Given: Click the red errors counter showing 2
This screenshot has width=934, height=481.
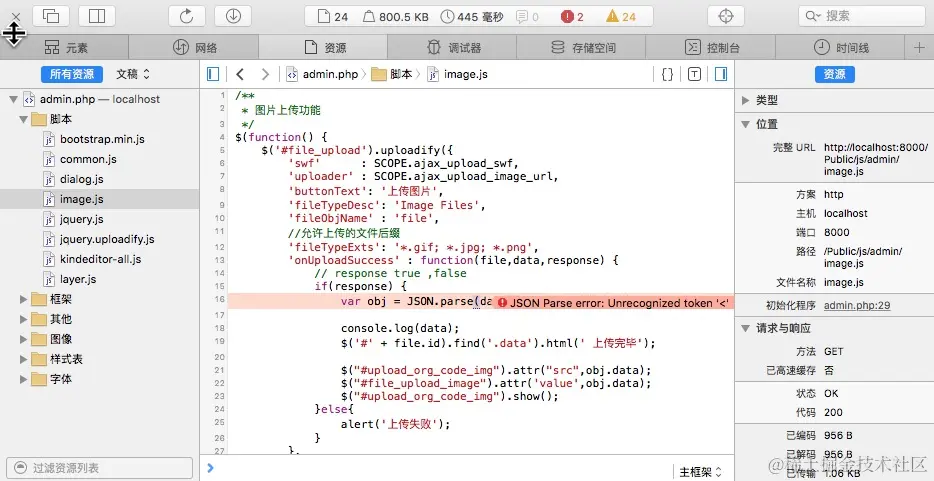Looking at the screenshot, I should pos(572,17).
